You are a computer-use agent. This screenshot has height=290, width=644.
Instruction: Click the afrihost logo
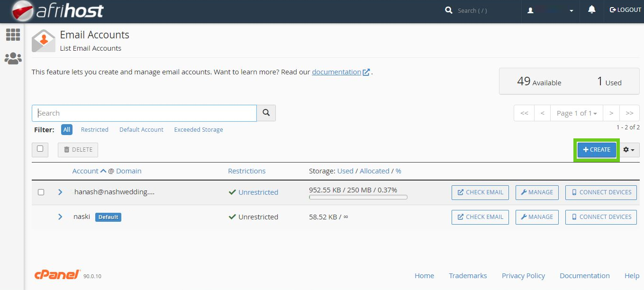[57, 10]
